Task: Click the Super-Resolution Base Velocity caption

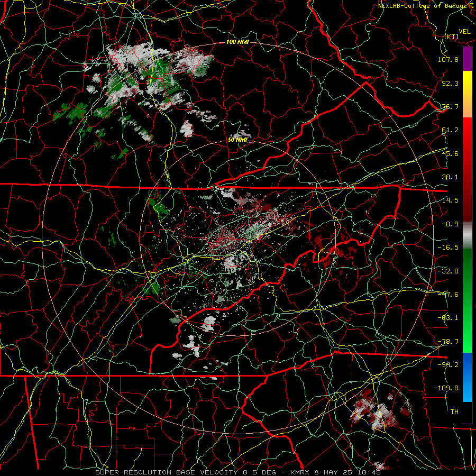Action: (237, 472)
